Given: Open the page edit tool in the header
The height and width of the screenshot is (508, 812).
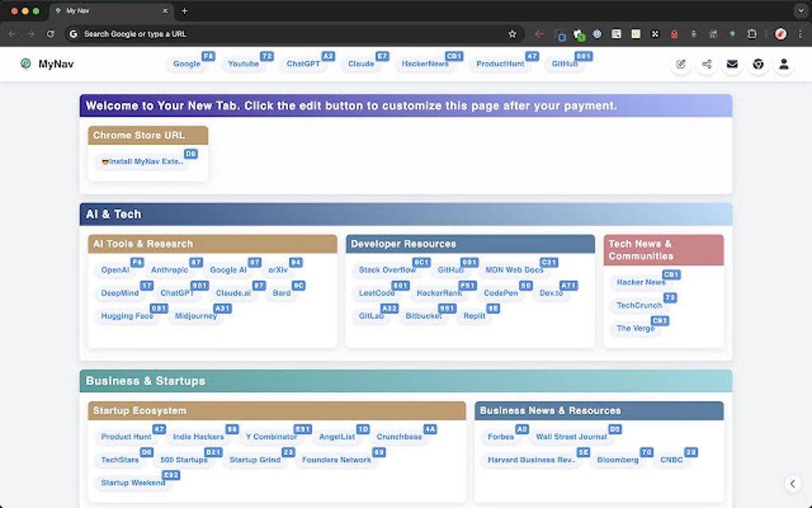Looking at the screenshot, I should point(681,64).
